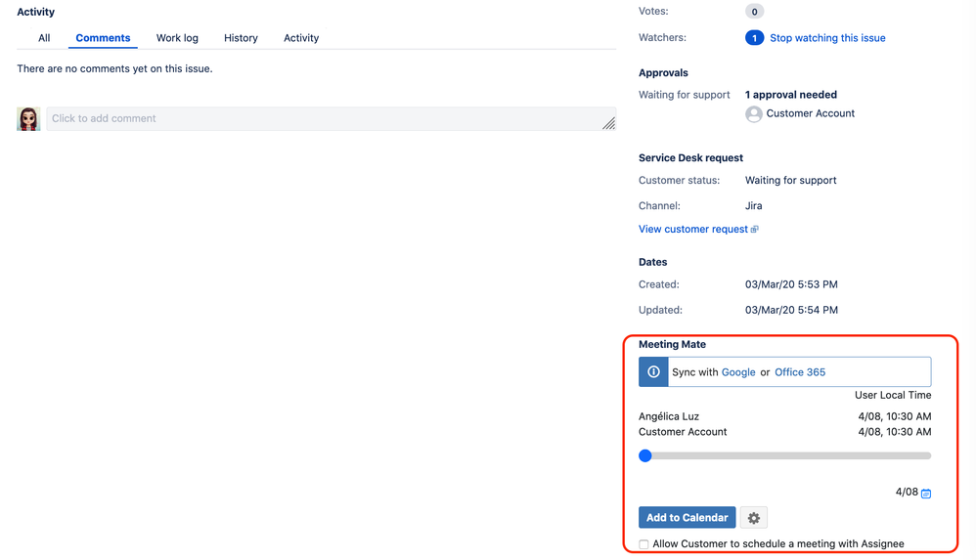Click the external link icon after View customer request

click(754, 230)
